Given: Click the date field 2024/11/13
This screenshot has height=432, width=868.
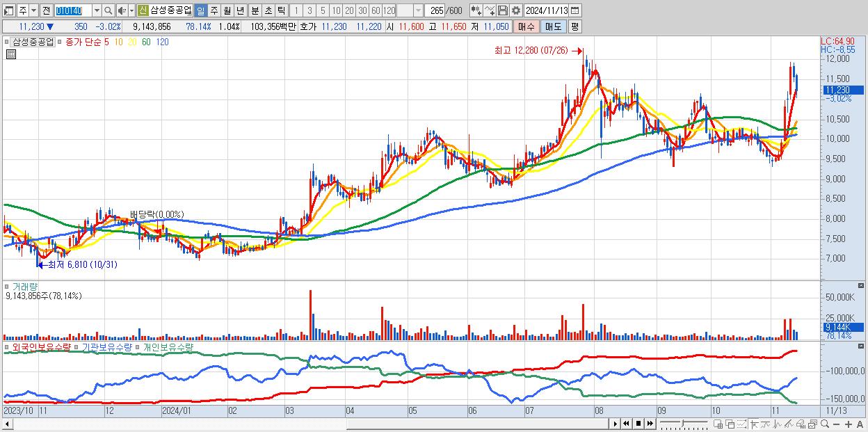Looking at the screenshot, I should [546, 10].
